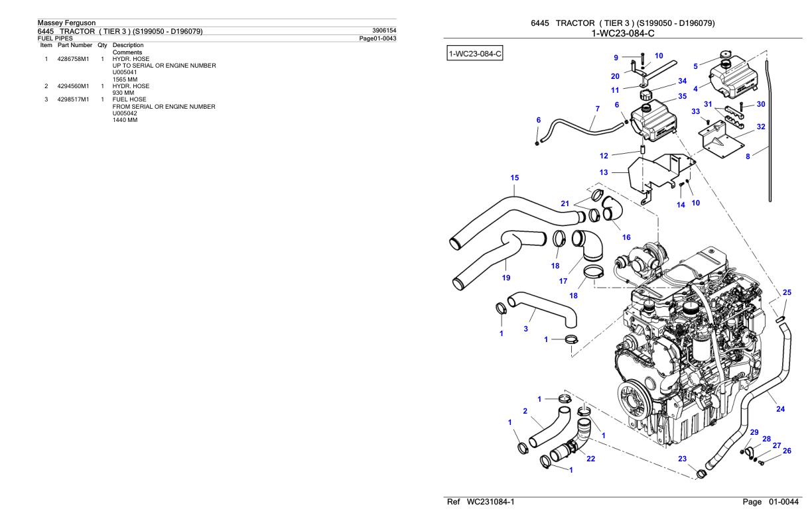Click callout number 26 in diagram
Viewport: 812px width, 525px height.
click(787, 451)
